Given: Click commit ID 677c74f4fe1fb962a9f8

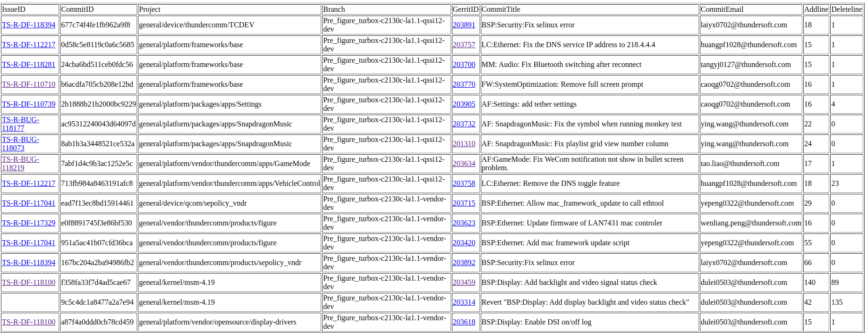Looking at the screenshot, I should click(95, 25).
